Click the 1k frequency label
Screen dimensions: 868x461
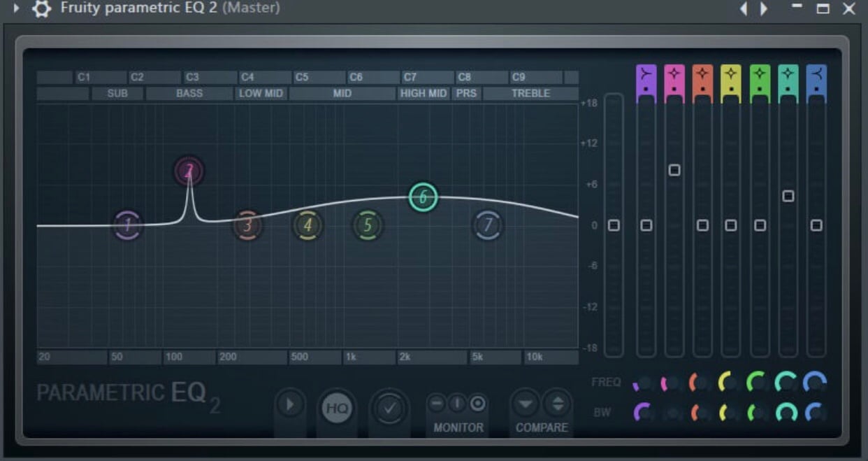pos(350,357)
